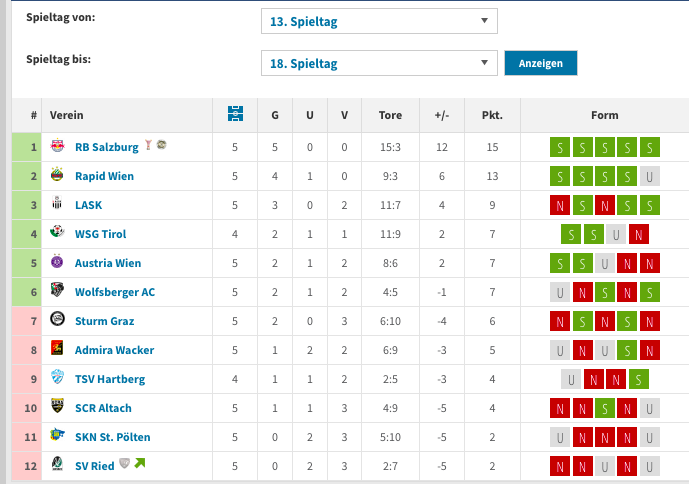This screenshot has height=484, width=689.
Task: Click the Wolfsberger AC club logo
Action: (57, 290)
